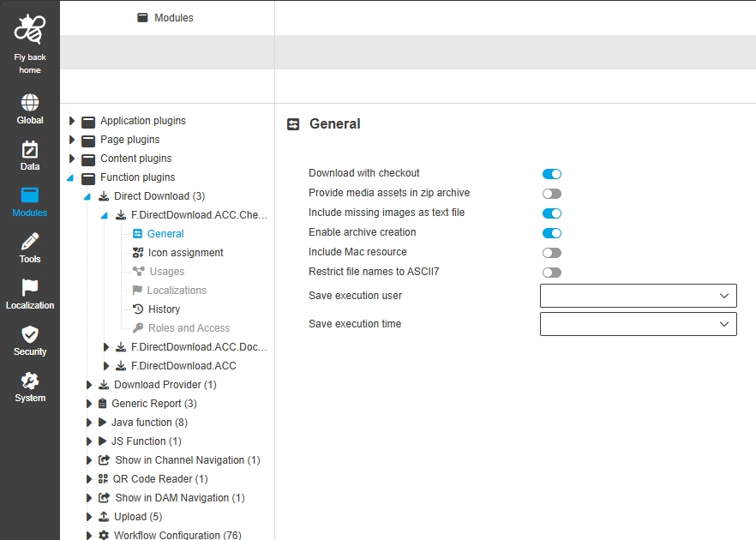Open the Data section icon
The height and width of the screenshot is (540, 756).
coord(30,149)
